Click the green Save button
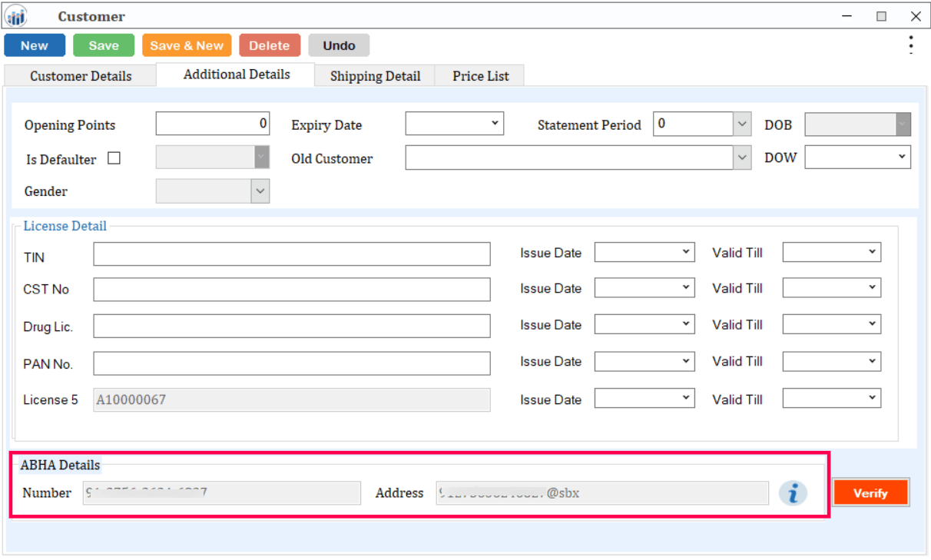The height and width of the screenshot is (560, 931). 104,45
